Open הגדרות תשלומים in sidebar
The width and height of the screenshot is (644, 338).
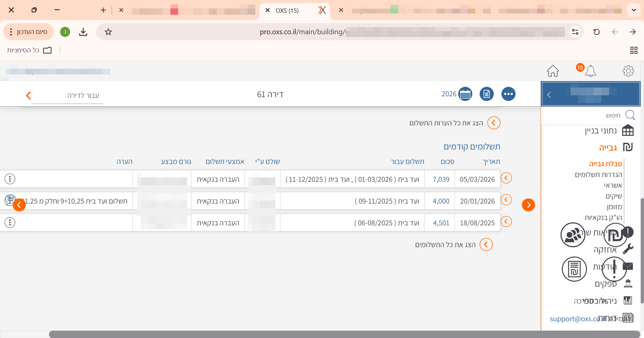tap(598, 175)
